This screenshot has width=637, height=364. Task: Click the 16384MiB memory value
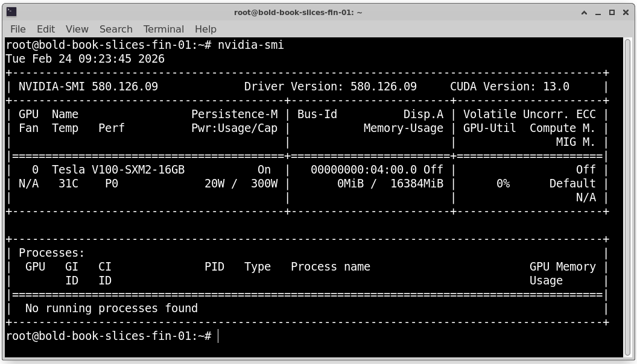(417, 184)
